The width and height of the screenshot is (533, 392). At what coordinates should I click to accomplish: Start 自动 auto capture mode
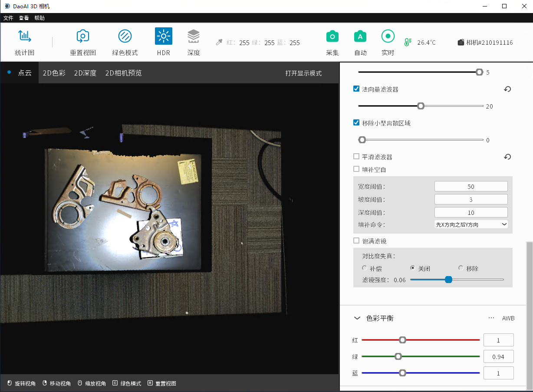[x=360, y=37]
